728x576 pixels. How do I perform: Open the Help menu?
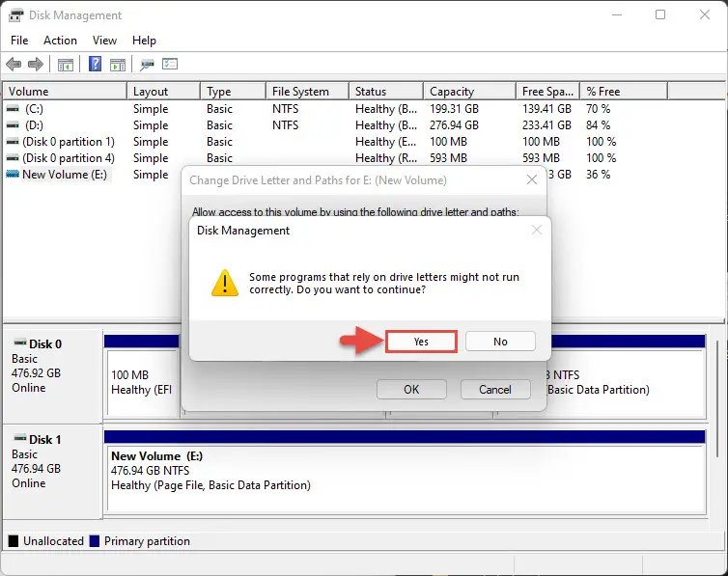click(144, 41)
